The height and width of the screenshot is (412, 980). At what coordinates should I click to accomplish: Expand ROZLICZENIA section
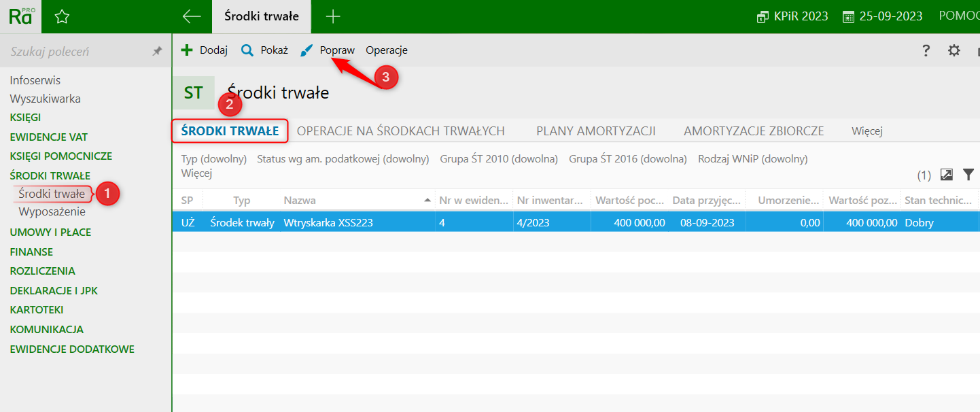(42, 271)
